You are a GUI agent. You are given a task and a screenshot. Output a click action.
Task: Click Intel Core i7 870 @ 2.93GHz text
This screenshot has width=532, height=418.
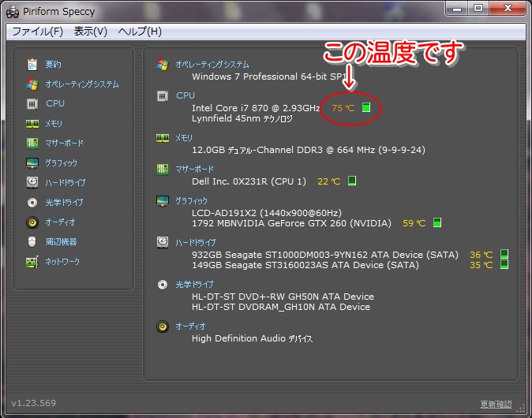[256, 108]
